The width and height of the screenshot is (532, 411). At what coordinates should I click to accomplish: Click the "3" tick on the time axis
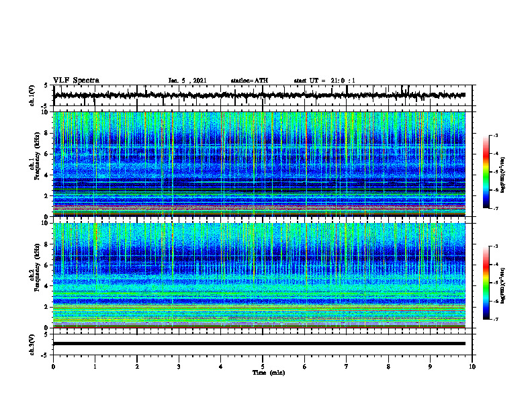[x=179, y=367]
